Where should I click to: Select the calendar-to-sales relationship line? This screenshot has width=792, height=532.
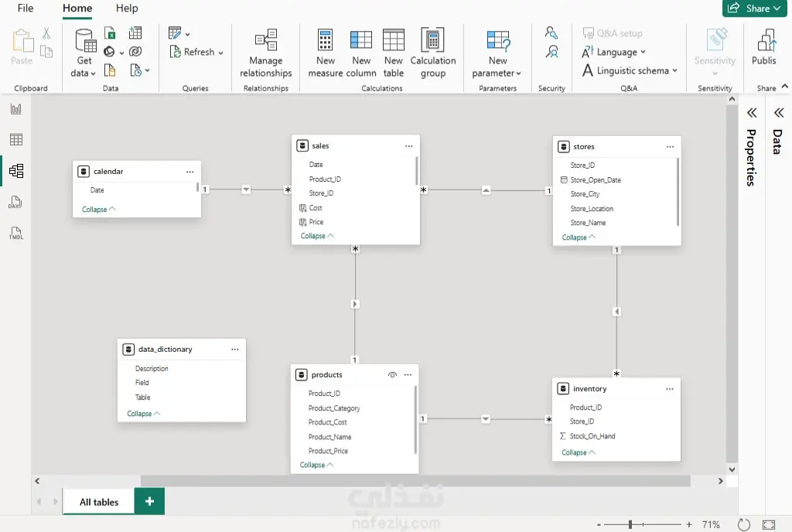click(246, 189)
